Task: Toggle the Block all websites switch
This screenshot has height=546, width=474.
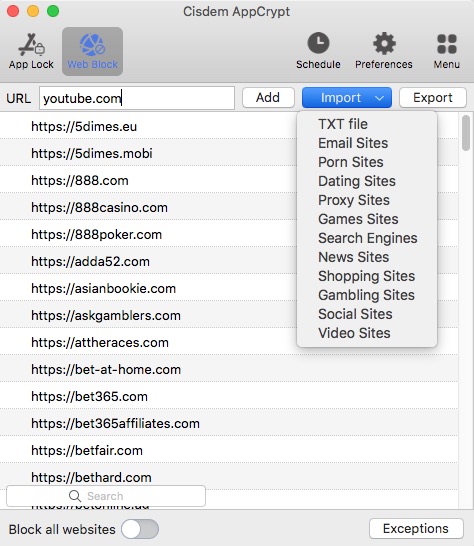Action: 140,529
